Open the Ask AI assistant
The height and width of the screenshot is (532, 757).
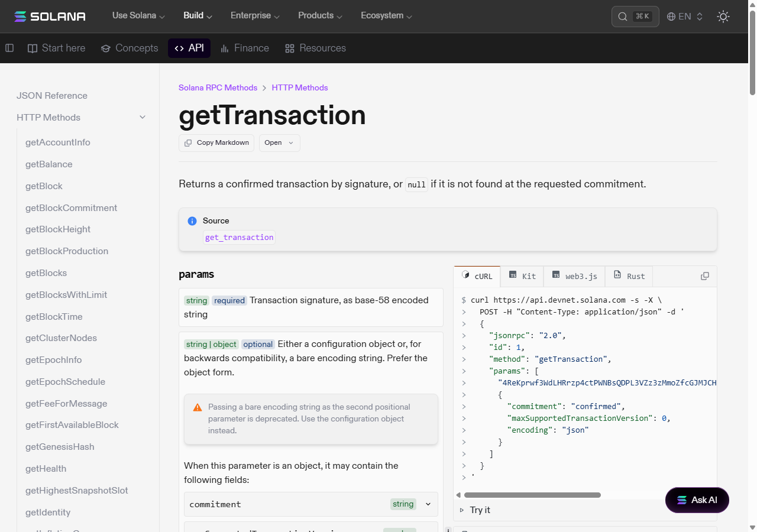[697, 500]
